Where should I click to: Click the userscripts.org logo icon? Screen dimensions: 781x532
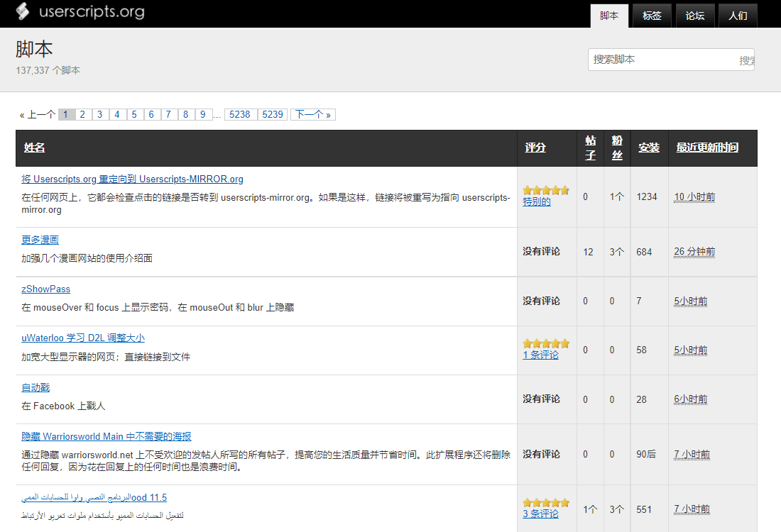[23, 11]
